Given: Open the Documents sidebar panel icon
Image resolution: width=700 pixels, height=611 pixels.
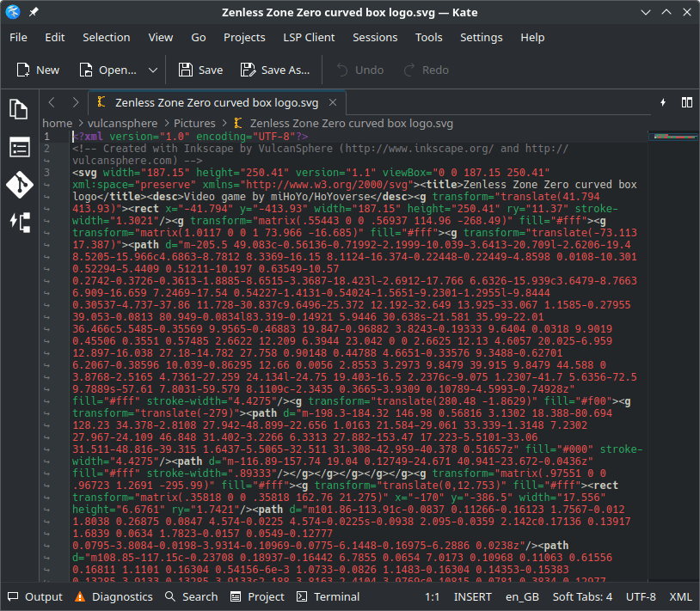Looking at the screenshot, I should (x=18, y=109).
